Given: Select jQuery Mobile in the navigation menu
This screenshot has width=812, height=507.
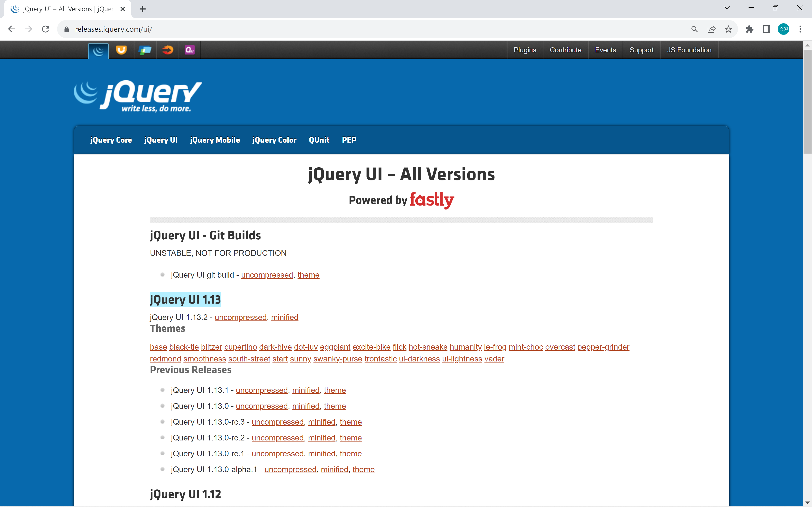Looking at the screenshot, I should pyautogui.click(x=215, y=140).
